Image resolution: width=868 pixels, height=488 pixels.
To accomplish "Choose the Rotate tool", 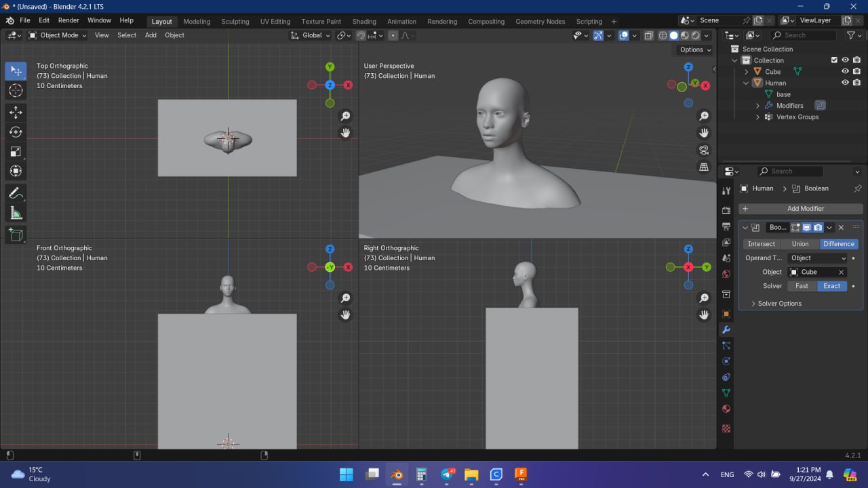I will pos(16,131).
